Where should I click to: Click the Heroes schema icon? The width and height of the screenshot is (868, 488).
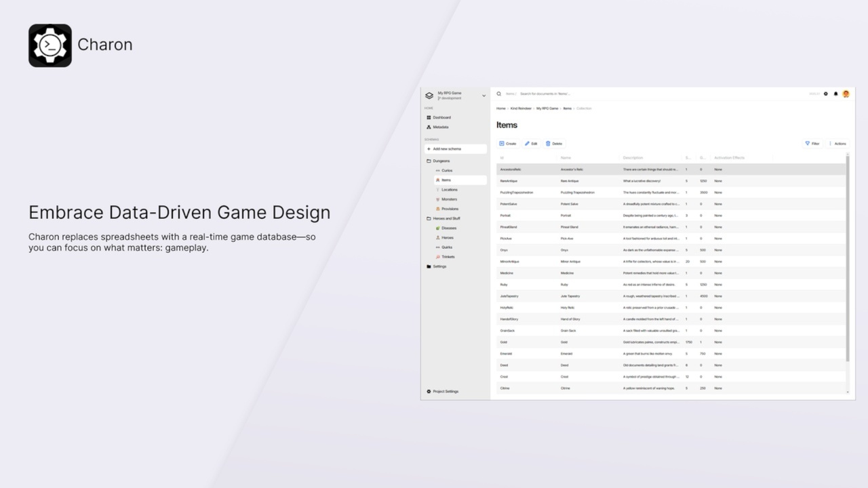[437, 238]
